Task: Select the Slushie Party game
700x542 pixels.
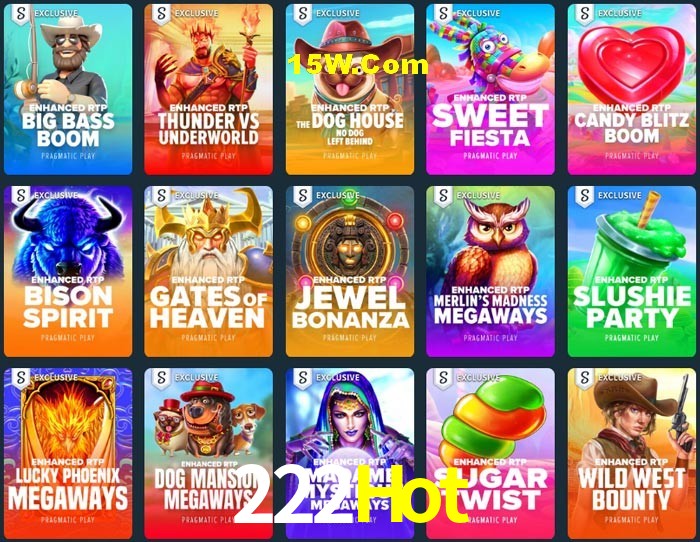Action: click(x=632, y=271)
